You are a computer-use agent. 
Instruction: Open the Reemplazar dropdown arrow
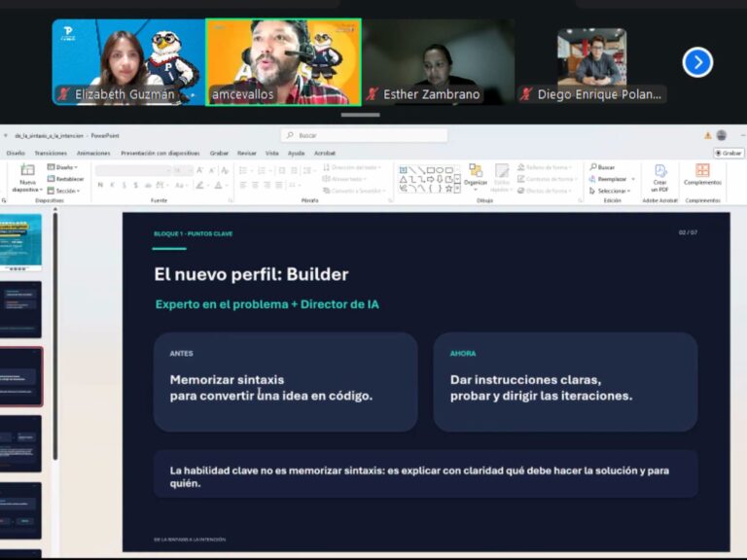point(633,179)
